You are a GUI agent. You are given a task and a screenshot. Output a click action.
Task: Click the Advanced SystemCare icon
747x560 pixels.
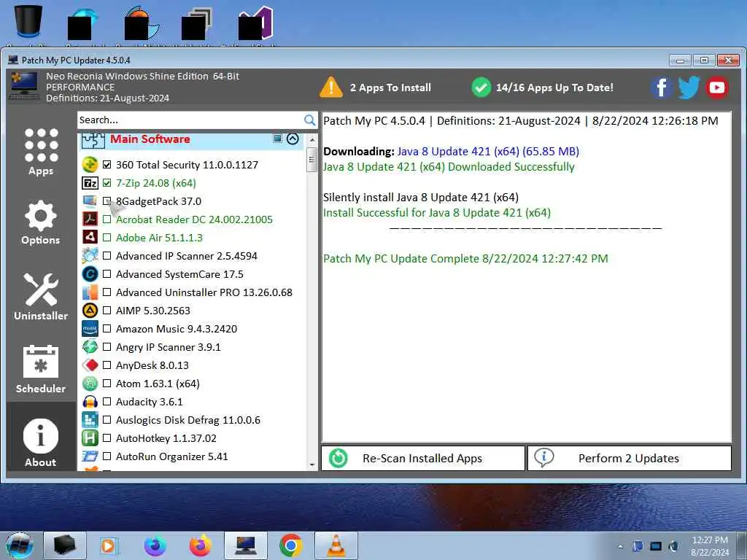coord(90,274)
